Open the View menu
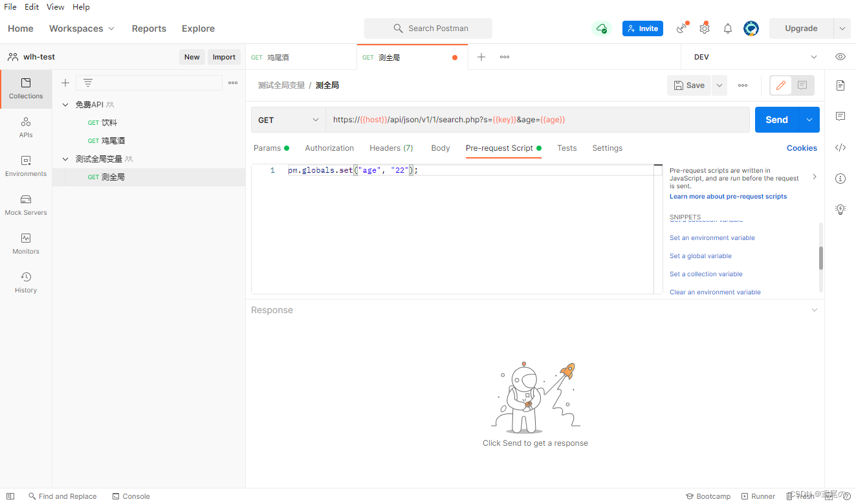 56,7
